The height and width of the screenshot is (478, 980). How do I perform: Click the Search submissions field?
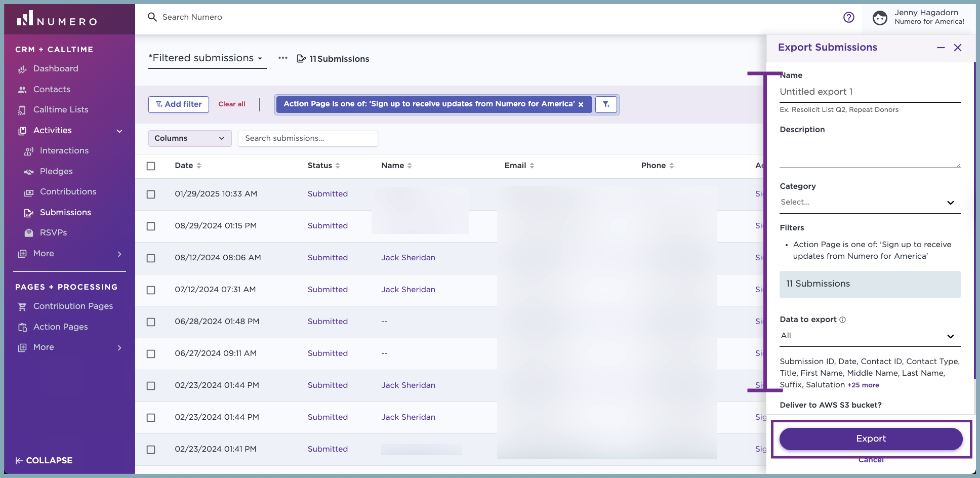pos(308,138)
